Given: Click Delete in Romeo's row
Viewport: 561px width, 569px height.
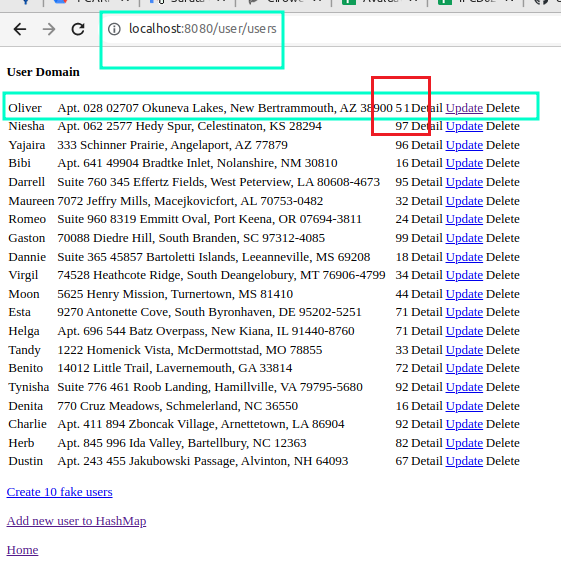Looking at the screenshot, I should (x=503, y=219).
